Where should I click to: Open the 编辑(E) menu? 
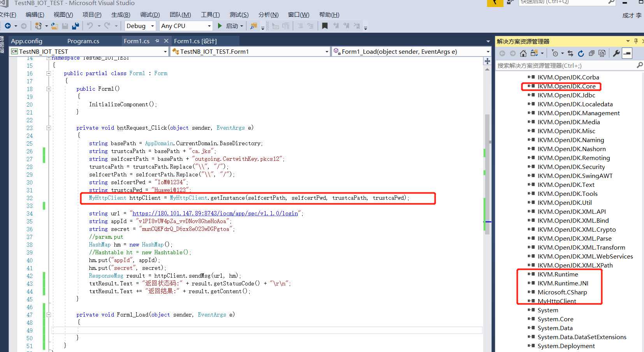(x=35, y=15)
